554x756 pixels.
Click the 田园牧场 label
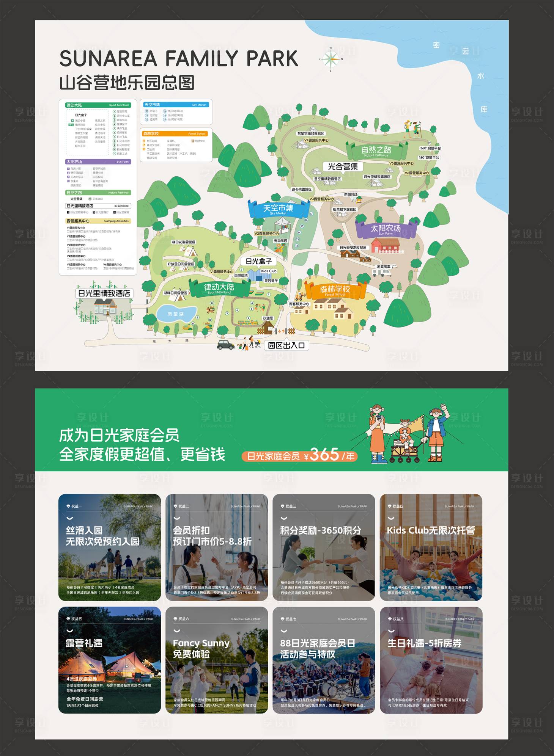click(351, 194)
